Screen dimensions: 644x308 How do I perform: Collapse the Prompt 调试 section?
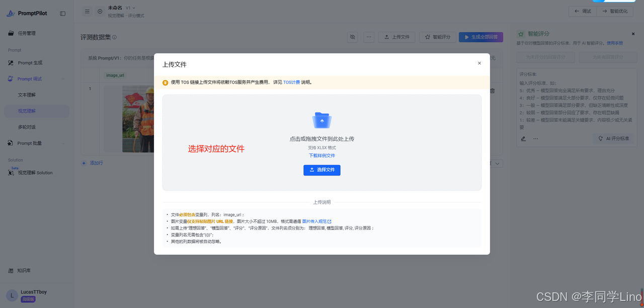coord(63,79)
